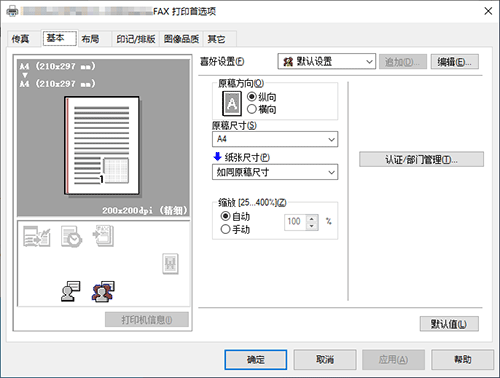Screen dimensions: 500x378
Task: Click the portrait orientation A icon
Action: coord(232,103)
